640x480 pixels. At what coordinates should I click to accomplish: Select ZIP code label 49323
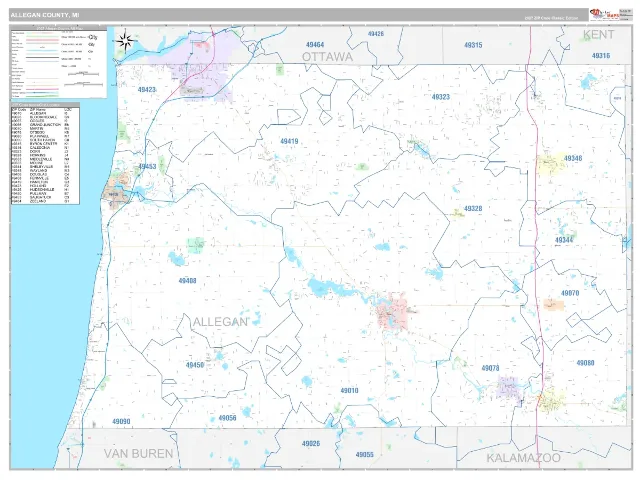pyautogui.click(x=441, y=97)
